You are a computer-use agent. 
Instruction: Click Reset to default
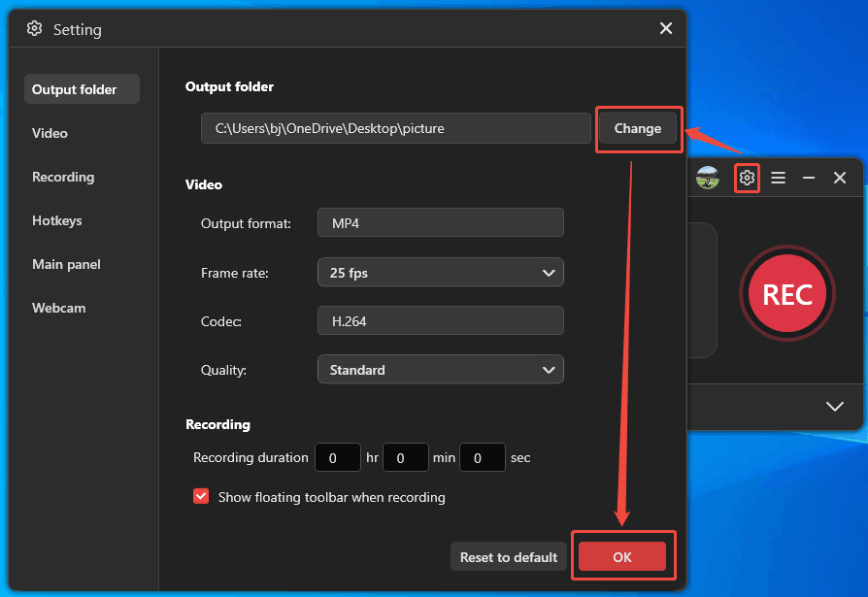point(508,556)
